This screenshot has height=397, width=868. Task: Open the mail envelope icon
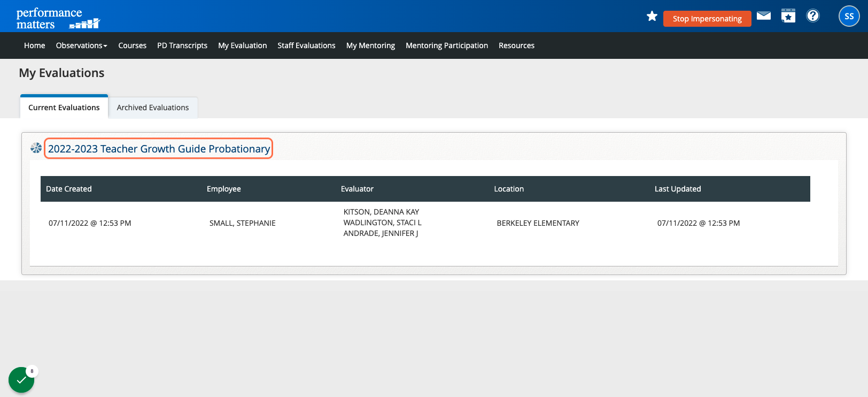pyautogui.click(x=764, y=16)
